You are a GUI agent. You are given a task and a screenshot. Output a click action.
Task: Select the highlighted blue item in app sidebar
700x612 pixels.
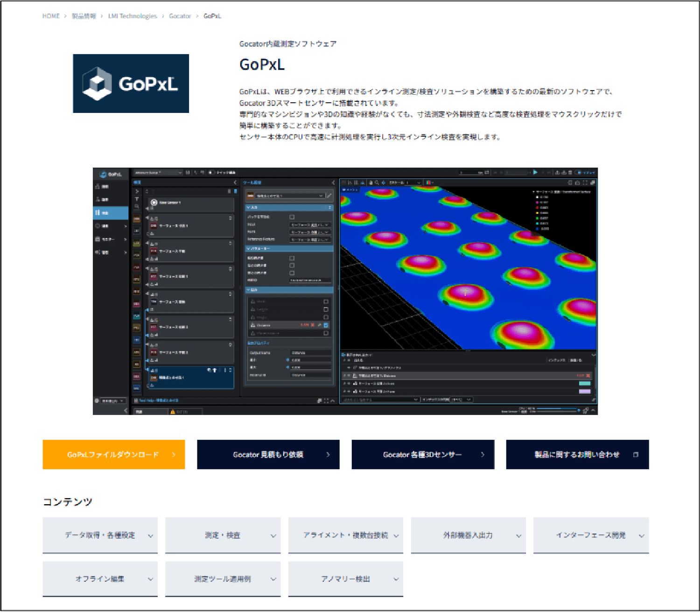tap(111, 213)
